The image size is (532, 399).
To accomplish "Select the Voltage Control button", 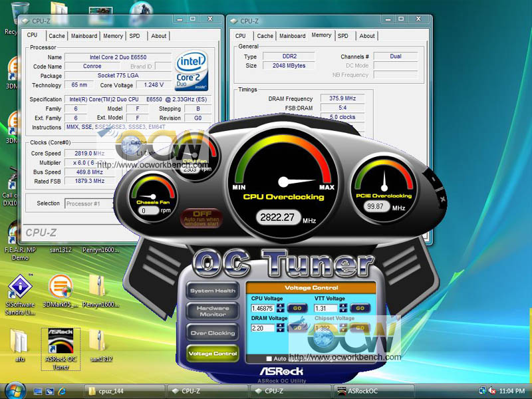I will (x=213, y=354).
